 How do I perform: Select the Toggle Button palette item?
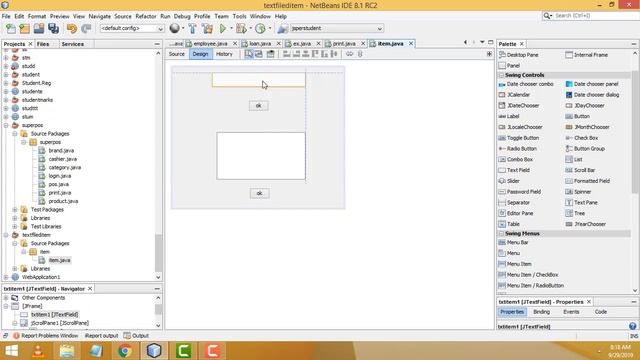coord(519,138)
